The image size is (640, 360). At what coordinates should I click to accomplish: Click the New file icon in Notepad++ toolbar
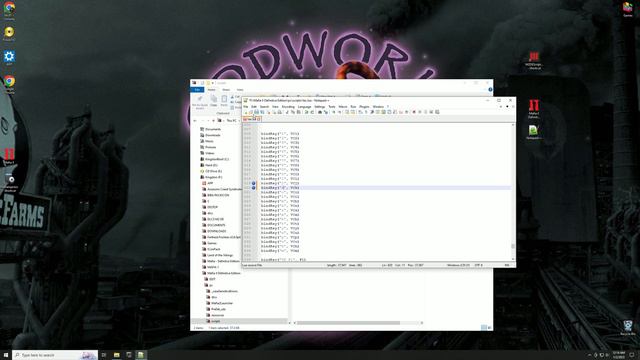pos(246,112)
